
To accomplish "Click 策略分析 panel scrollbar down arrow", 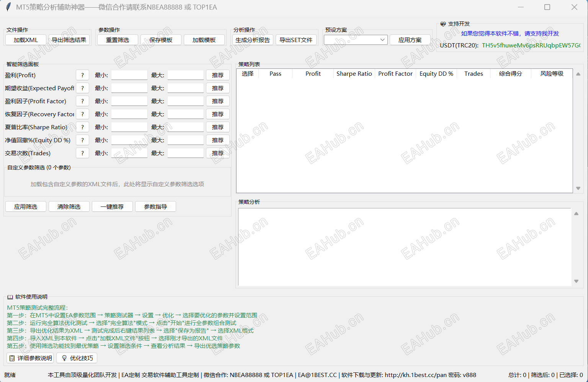I will pos(576,281).
